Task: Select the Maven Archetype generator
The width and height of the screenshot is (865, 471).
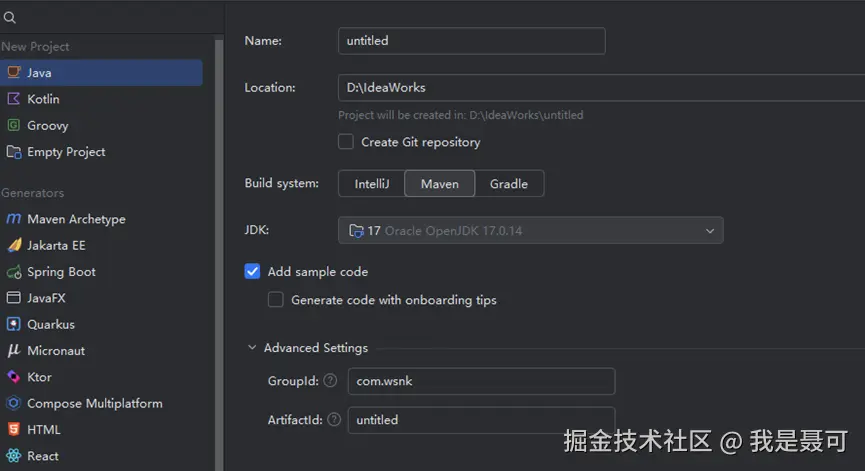Action: (x=76, y=219)
